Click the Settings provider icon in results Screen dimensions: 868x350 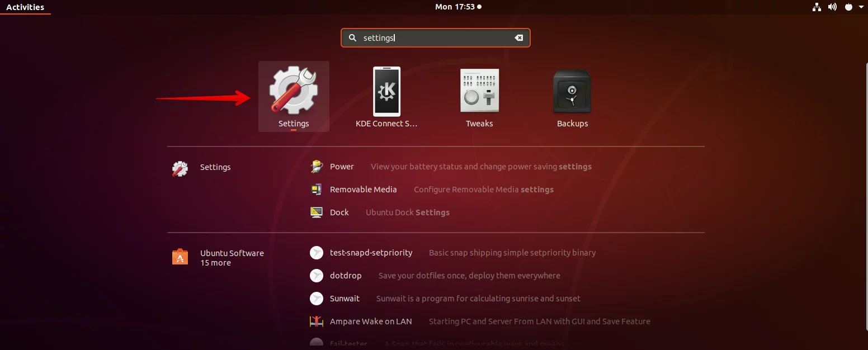coord(180,169)
